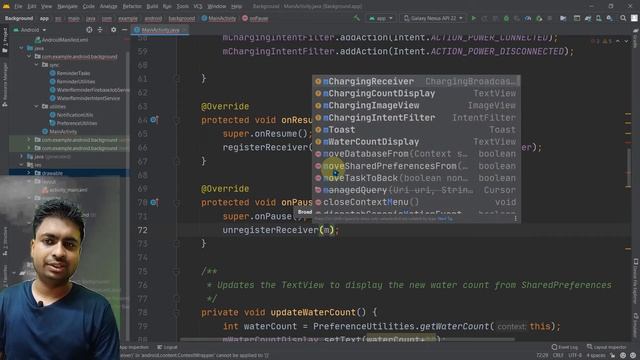Collapse the sync package folder
The width and height of the screenshot is (640, 360).
tap(36, 65)
